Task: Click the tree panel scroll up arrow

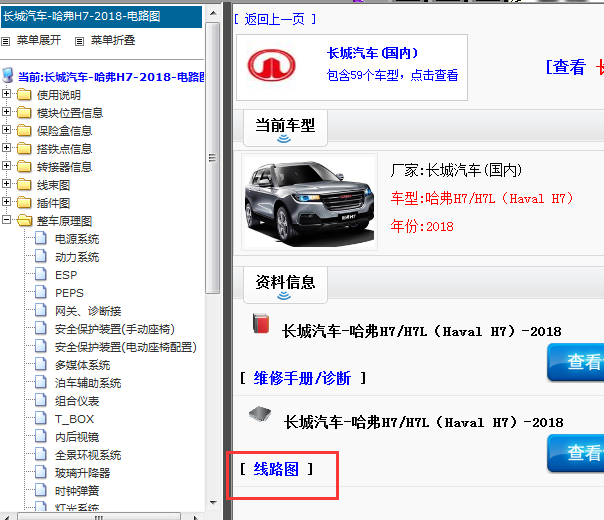Action: [213, 13]
